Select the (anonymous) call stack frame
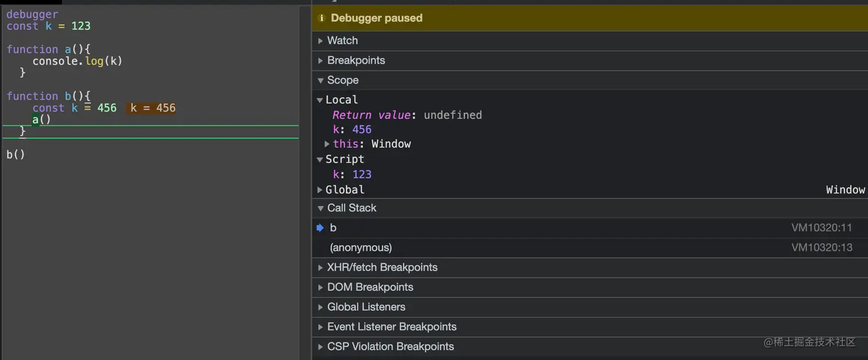The image size is (868, 360). tap(361, 247)
